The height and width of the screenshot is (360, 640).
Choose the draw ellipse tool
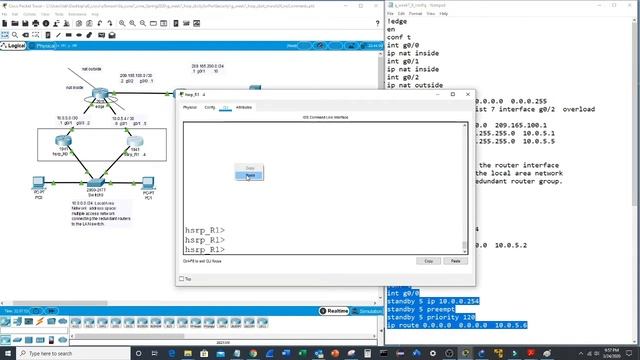(x=79, y=35)
